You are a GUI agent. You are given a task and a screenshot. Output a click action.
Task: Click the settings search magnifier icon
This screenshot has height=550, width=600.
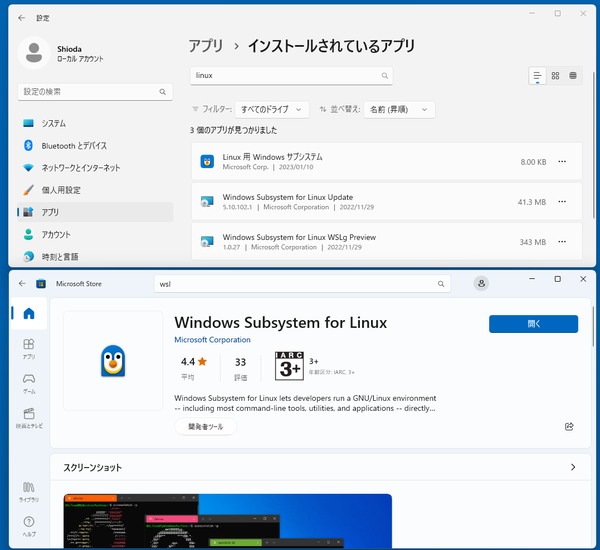point(163,92)
